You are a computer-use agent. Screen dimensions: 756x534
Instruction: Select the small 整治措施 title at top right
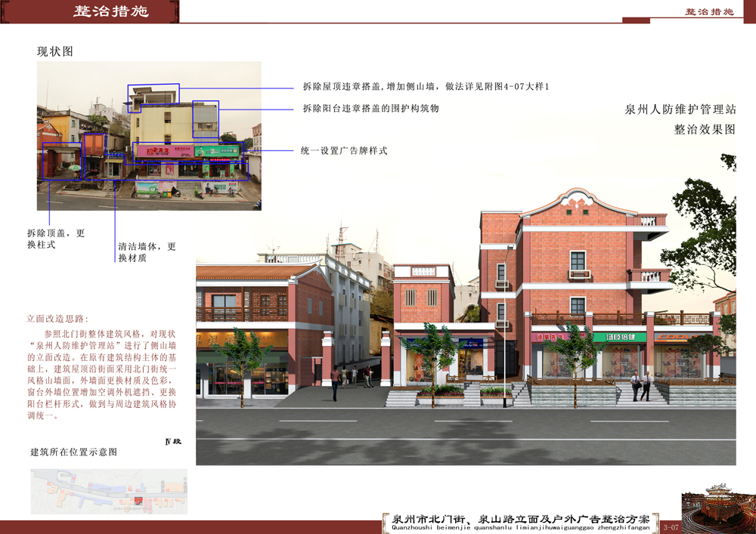pos(708,12)
